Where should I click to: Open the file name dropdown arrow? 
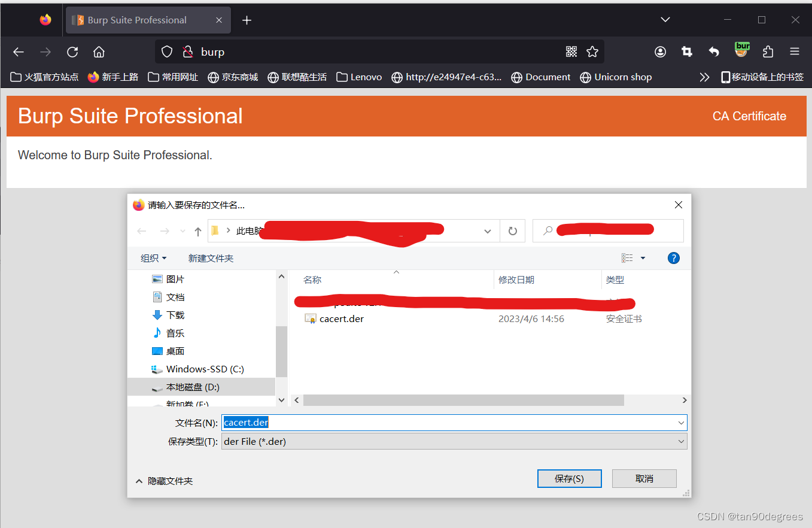[681, 423]
